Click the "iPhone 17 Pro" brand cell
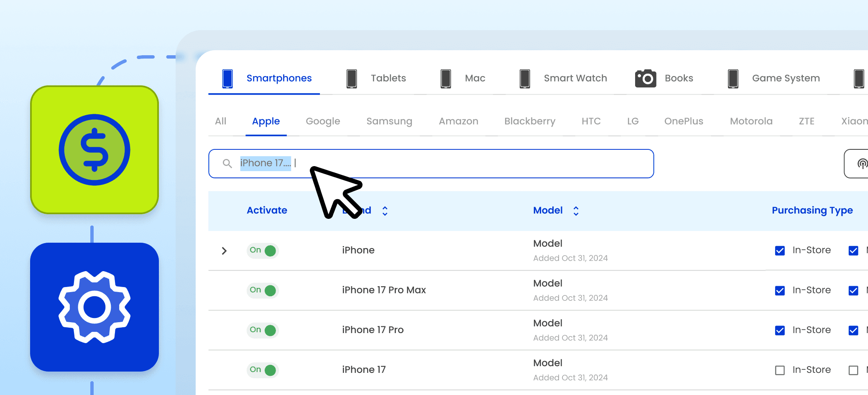This screenshot has width=868, height=395. pyautogui.click(x=373, y=330)
